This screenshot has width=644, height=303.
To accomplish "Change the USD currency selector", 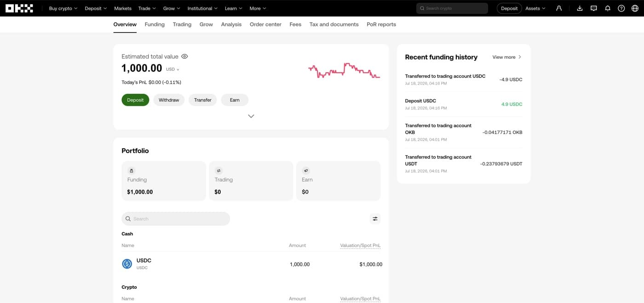I will pyautogui.click(x=172, y=69).
